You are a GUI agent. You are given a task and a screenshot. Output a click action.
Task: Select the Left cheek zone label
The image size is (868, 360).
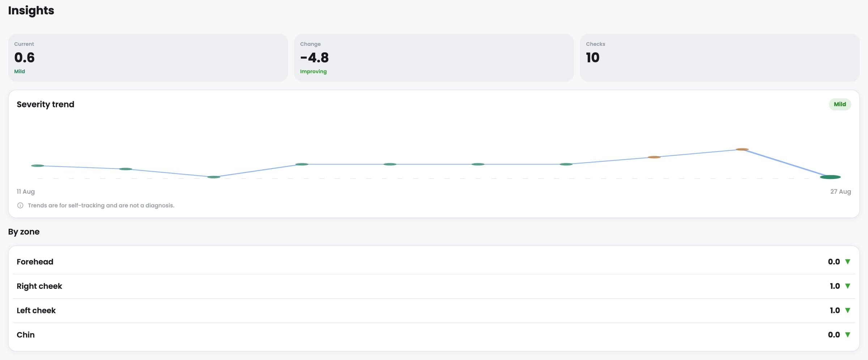(x=36, y=310)
